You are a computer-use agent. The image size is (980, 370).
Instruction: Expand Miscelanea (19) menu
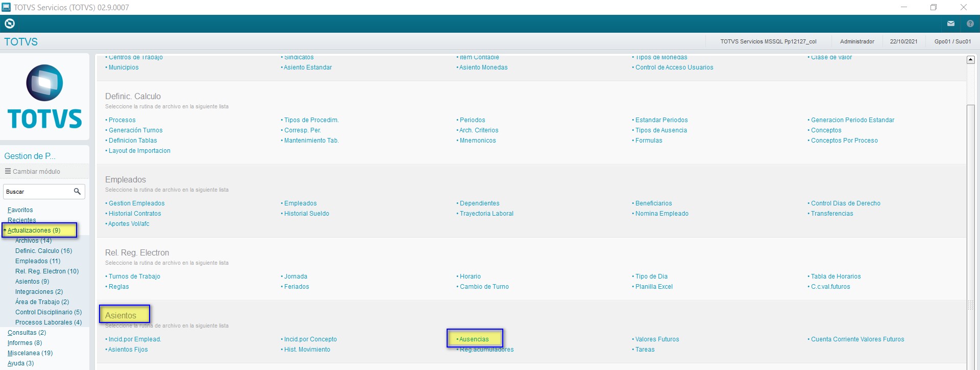[30, 353]
